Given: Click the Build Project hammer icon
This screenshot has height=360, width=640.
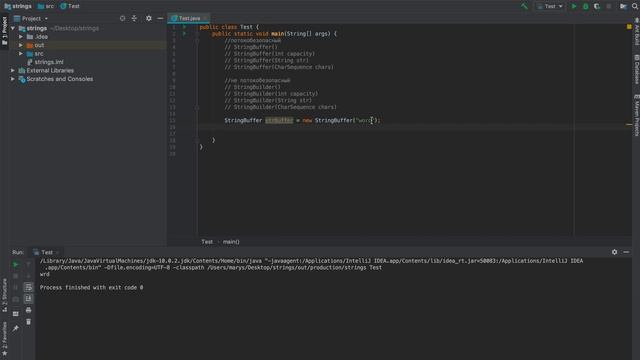Looking at the screenshot, I should click(x=524, y=6).
